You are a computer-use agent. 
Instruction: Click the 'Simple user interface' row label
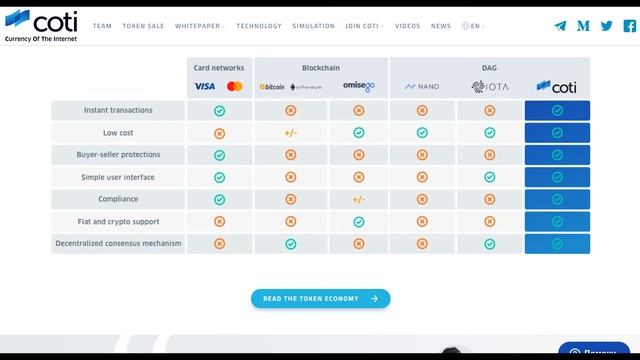pos(118,177)
